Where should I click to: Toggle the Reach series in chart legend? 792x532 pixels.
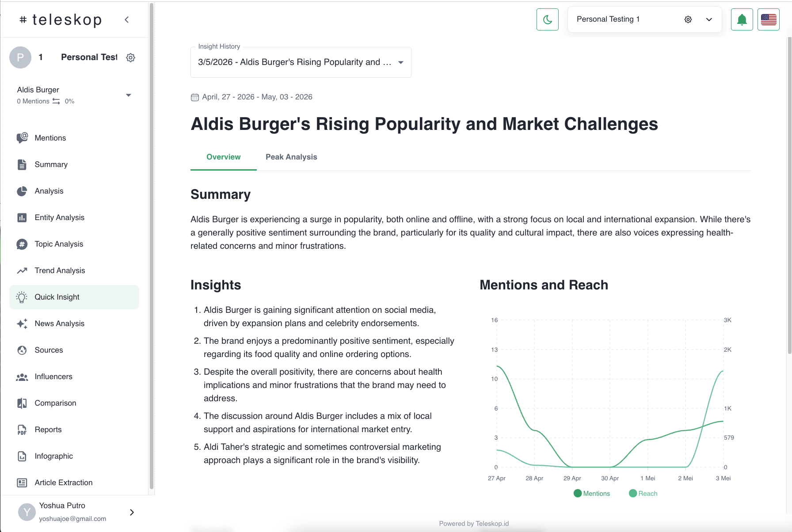(x=643, y=494)
